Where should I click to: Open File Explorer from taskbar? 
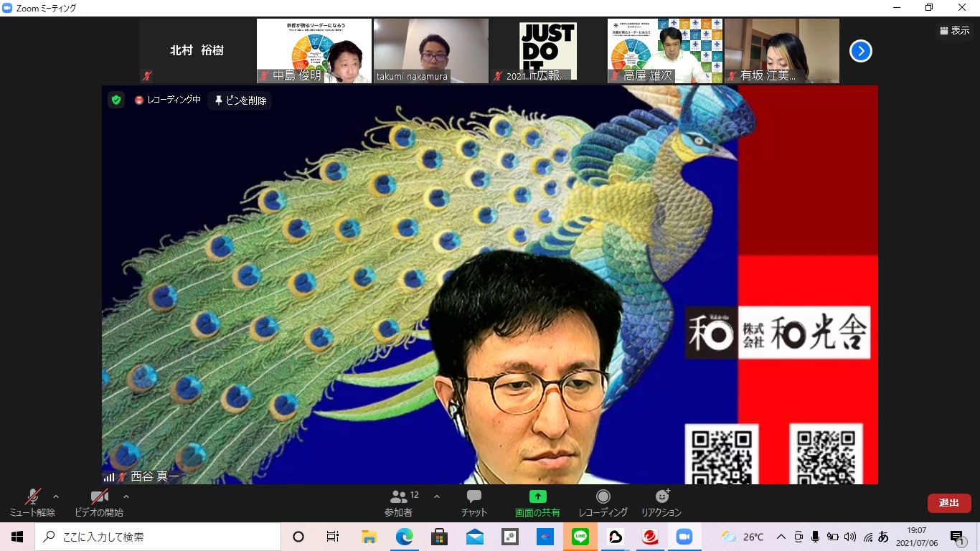tap(369, 537)
